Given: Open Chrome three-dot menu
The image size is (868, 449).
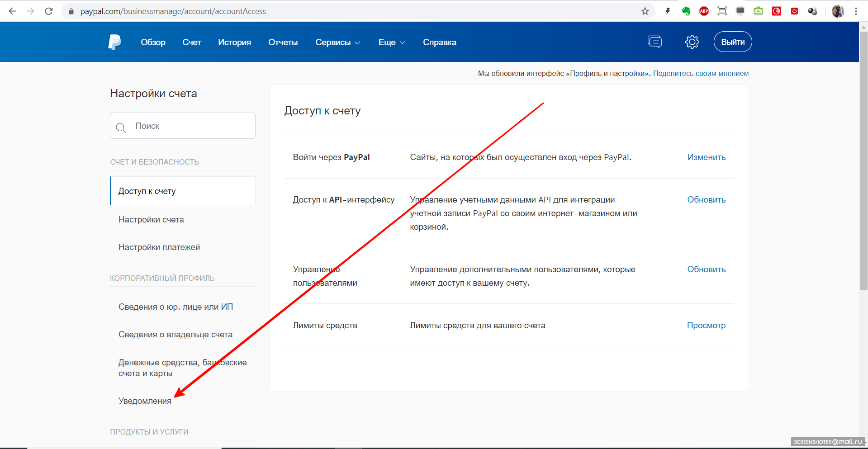Looking at the screenshot, I should [856, 11].
